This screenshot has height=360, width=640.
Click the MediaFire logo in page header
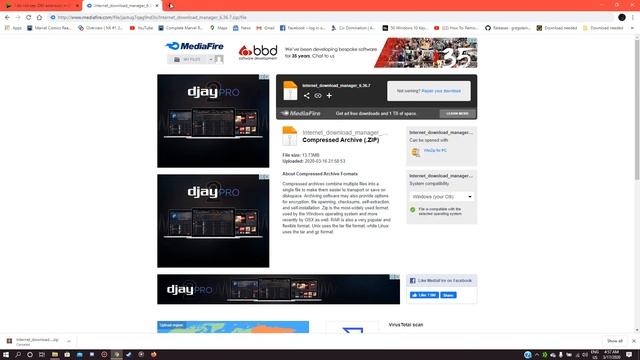195,46
